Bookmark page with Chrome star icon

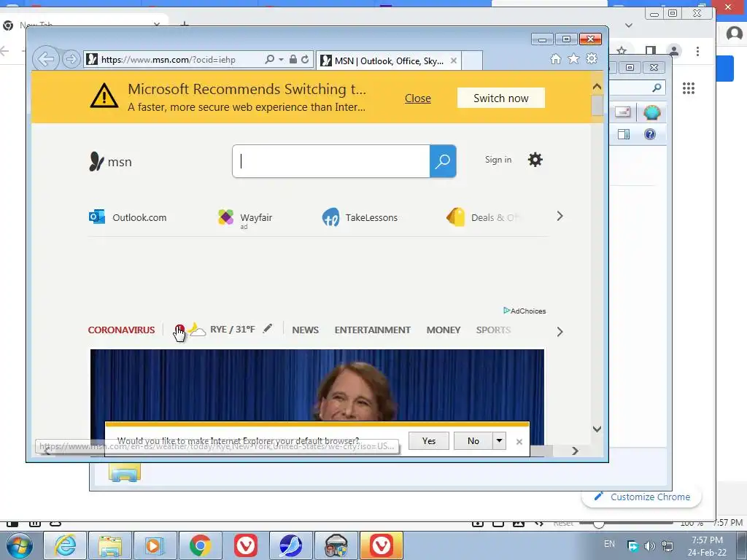click(622, 50)
